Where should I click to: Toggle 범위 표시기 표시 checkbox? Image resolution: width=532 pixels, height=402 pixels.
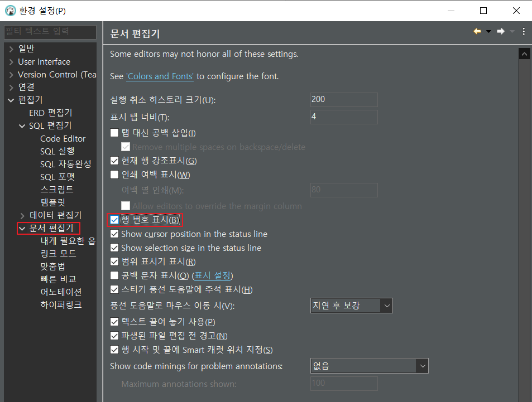pos(114,261)
